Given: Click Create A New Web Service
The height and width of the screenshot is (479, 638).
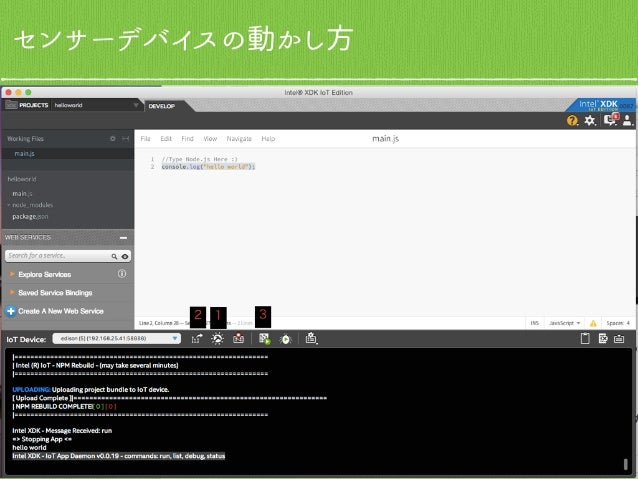Looking at the screenshot, I should (x=61, y=311).
